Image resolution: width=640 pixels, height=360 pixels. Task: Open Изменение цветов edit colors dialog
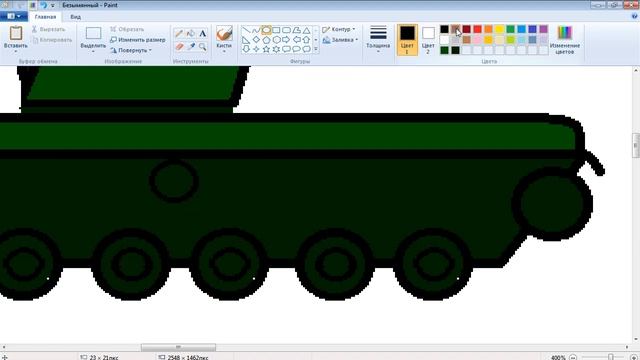point(565,40)
